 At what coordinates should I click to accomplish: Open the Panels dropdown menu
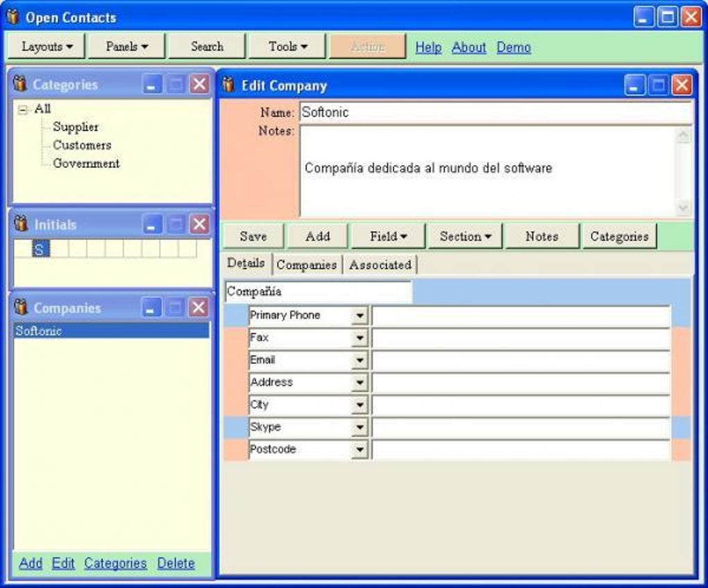pos(126,47)
